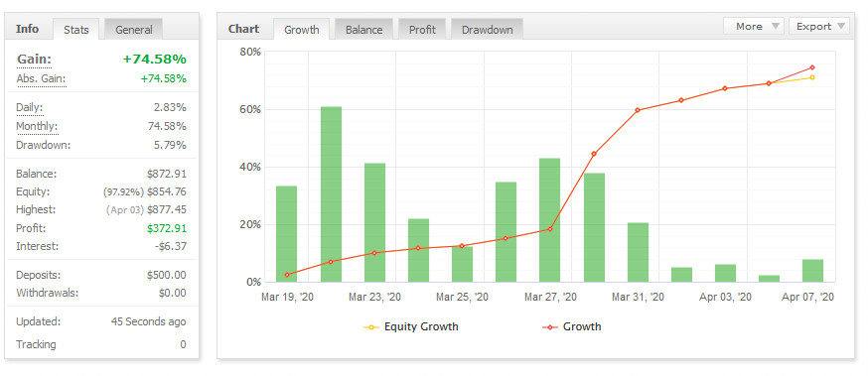Switch to the Balance chart tab
The width and height of the screenshot is (868, 376).
[x=363, y=30]
